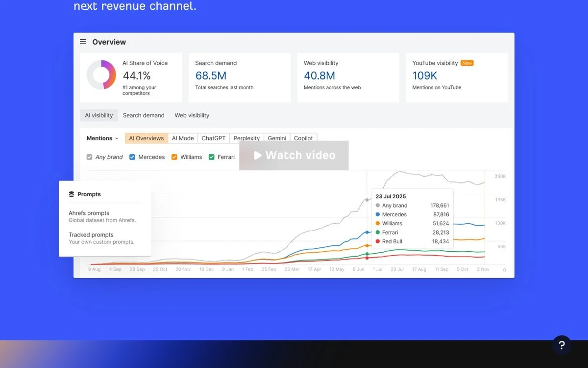Click "Mentions on YouTube" text
This screenshot has width=588, height=368.
coord(437,87)
